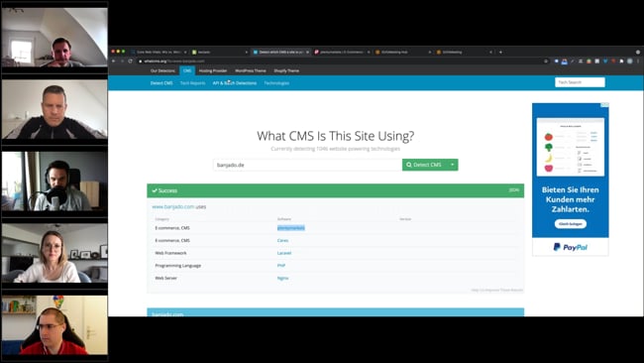This screenshot has width=644, height=363.
Task: Select video tile of man in black jacket
Action: 54,109
